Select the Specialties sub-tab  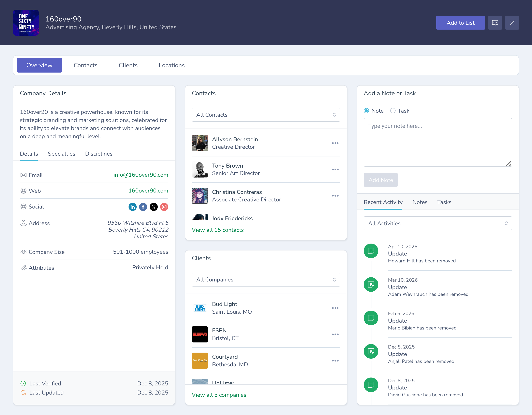pos(62,154)
